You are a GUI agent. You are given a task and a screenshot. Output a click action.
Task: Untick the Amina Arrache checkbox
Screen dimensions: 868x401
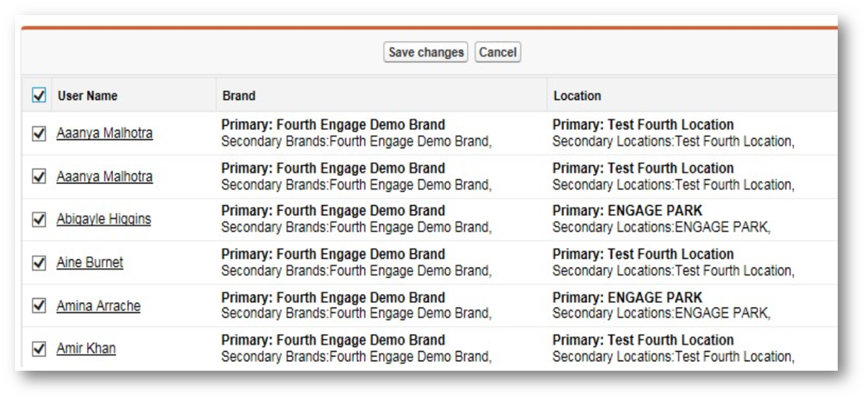pos(39,306)
